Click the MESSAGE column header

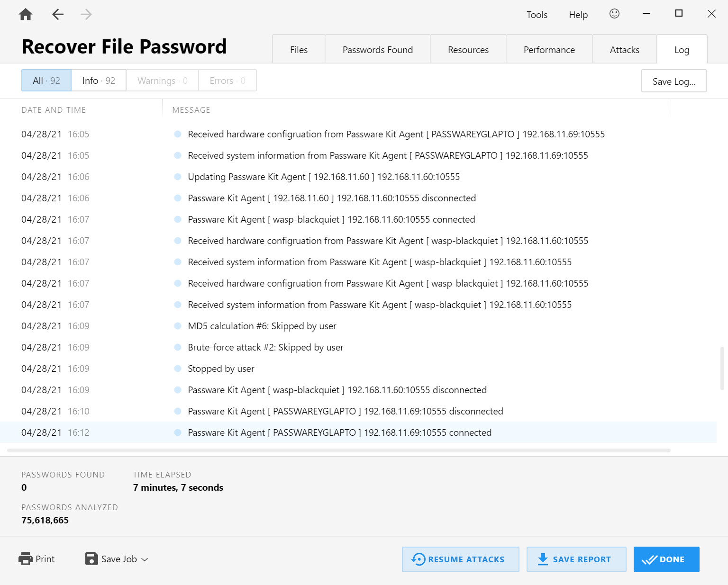(191, 110)
